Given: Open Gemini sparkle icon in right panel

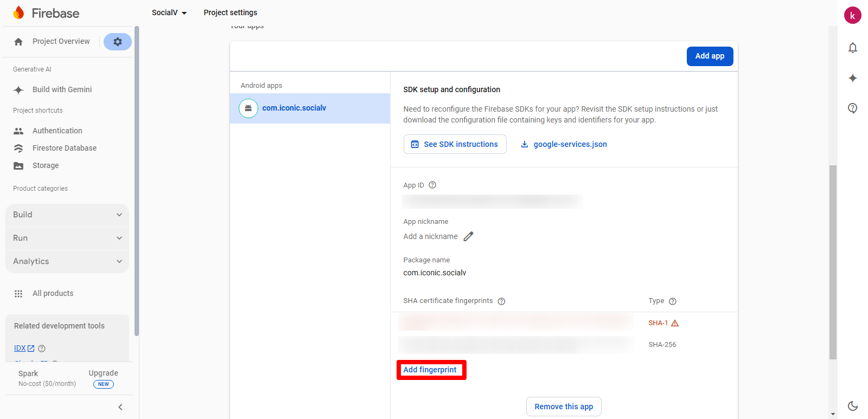Looking at the screenshot, I should coord(852,78).
